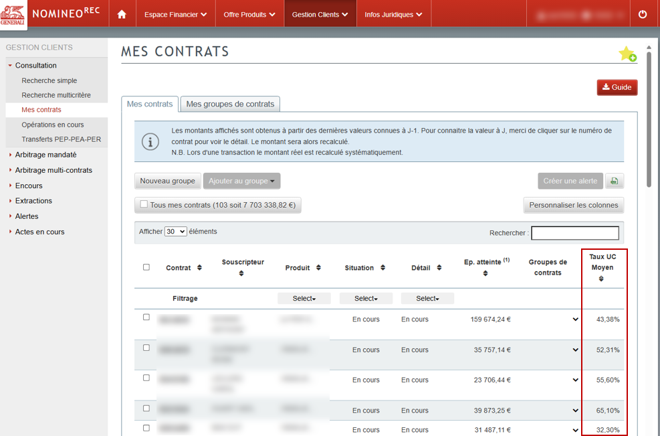Viewport: 660px width, 436px height.
Task: Go to the home page icon
Action: (x=122, y=15)
